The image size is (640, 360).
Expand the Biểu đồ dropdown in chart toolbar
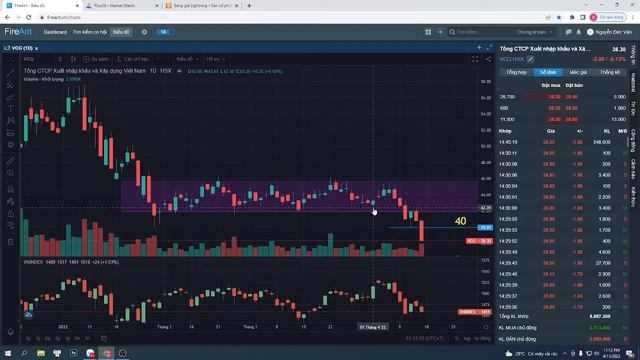tap(187, 59)
